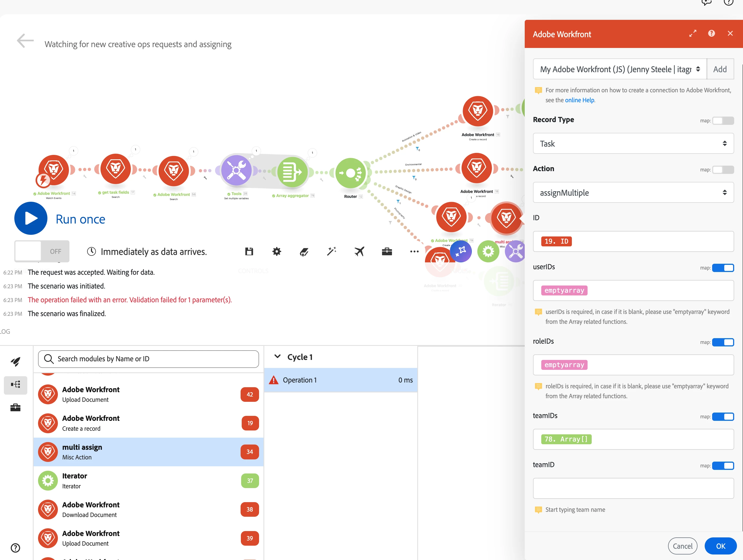Toggle the scenario scheduling OFF switch
Image resolution: width=743 pixels, height=560 pixels.
[42, 251]
